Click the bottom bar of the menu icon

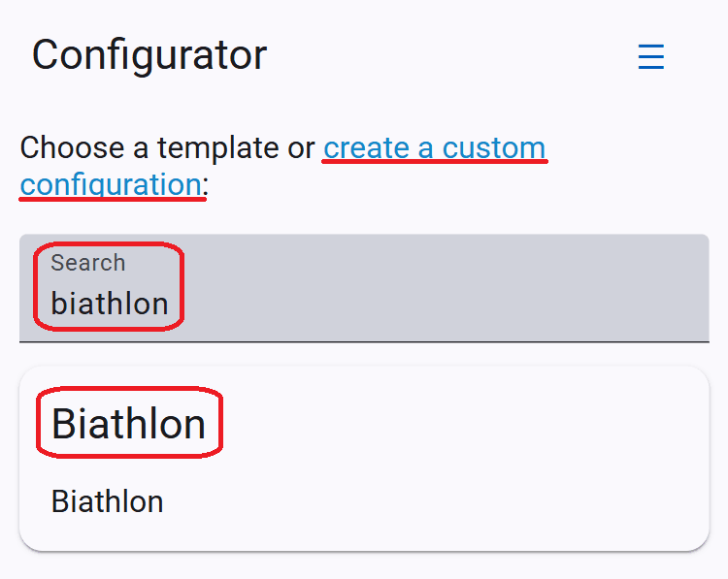pyautogui.click(x=651, y=68)
